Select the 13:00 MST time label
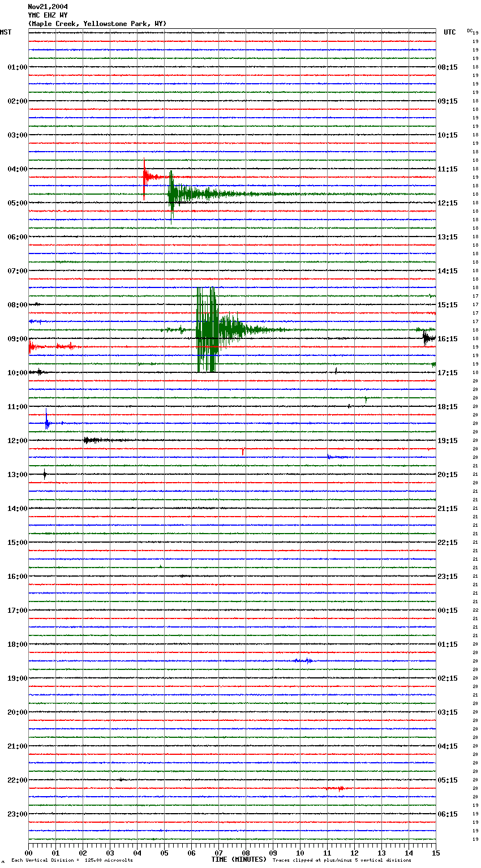481x868 pixels. tap(18, 475)
